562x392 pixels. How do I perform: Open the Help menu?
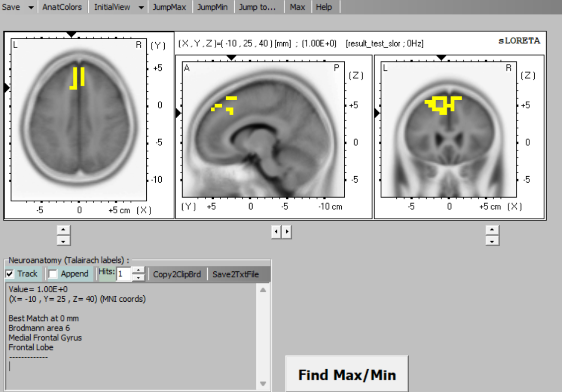[324, 7]
